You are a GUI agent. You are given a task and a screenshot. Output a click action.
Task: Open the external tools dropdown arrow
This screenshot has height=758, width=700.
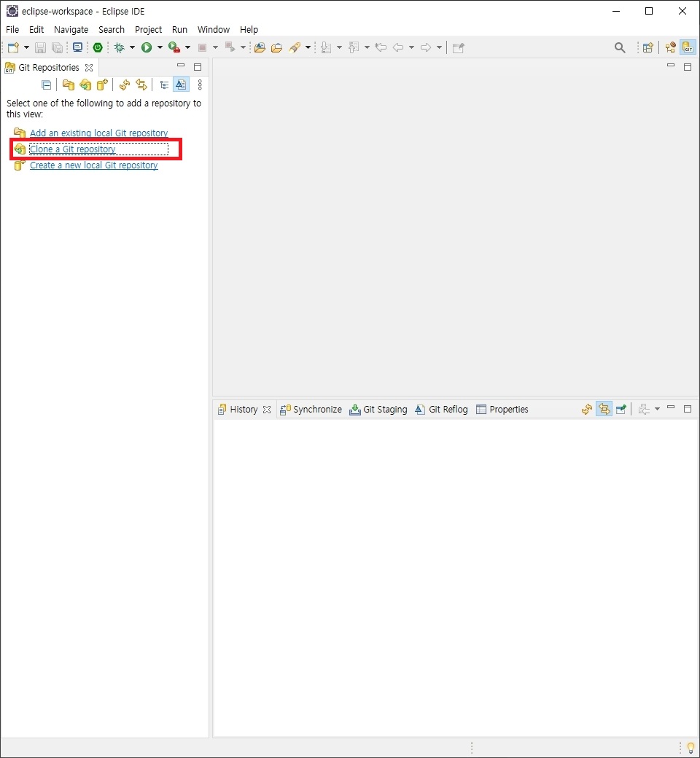(x=187, y=47)
